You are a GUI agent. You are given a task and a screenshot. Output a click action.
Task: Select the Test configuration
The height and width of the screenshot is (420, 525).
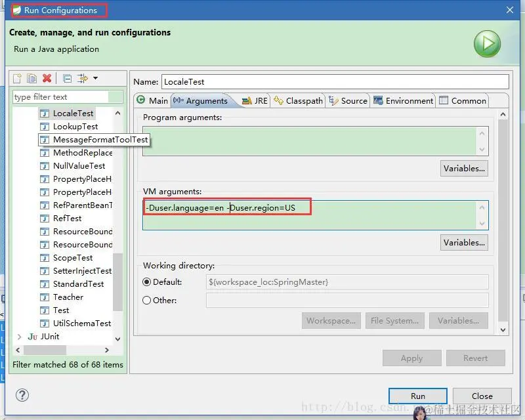(x=61, y=310)
